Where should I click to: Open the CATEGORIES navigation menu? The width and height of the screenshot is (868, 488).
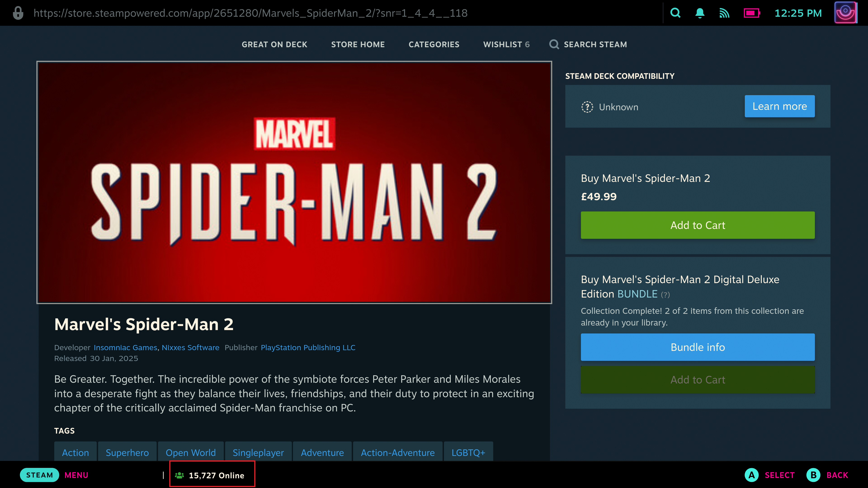433,44
